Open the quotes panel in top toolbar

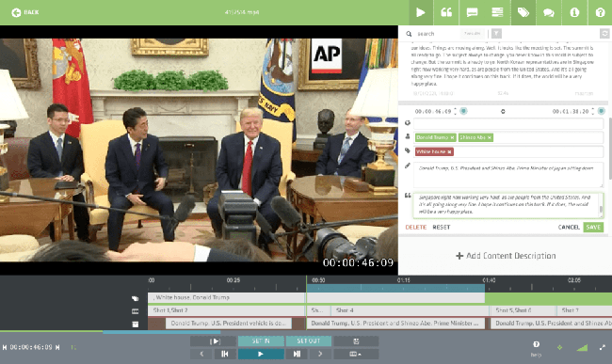[446, 12]
